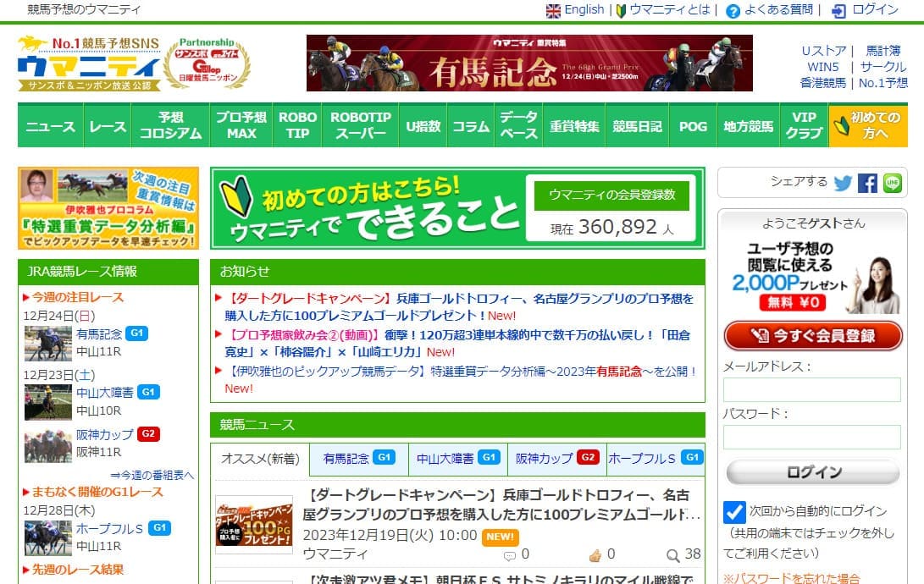Go to Uストア
Screen dimensions: 924x584
pyautogui.click(x=823, y=52)
